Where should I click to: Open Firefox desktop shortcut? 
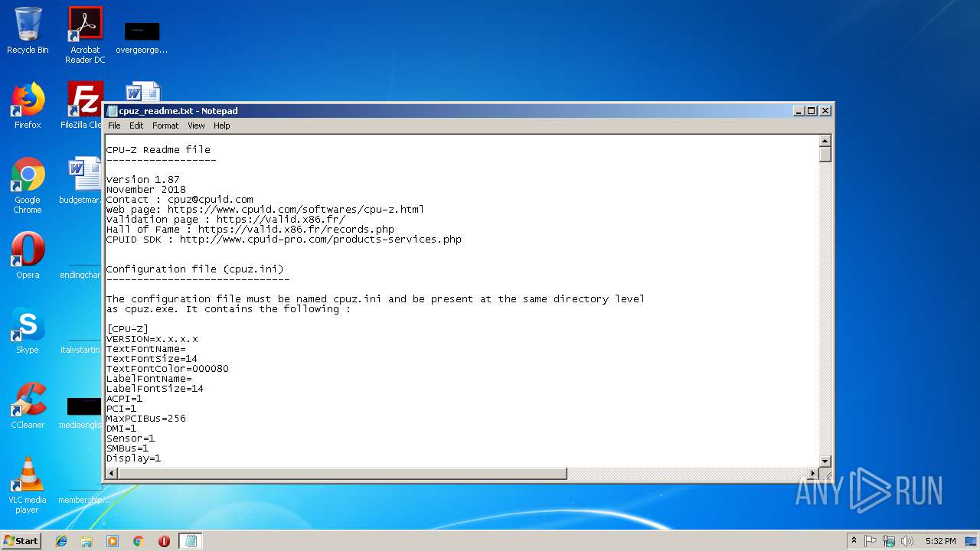(28, 106)
